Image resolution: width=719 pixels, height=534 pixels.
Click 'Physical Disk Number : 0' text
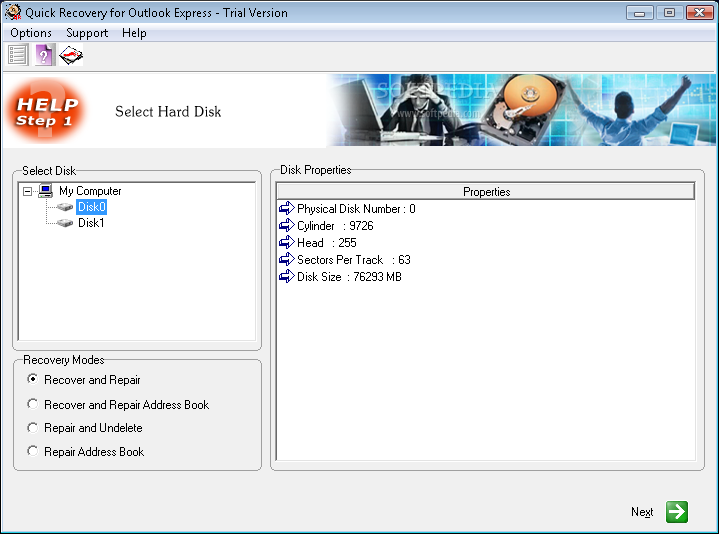[x=356, y=209]
